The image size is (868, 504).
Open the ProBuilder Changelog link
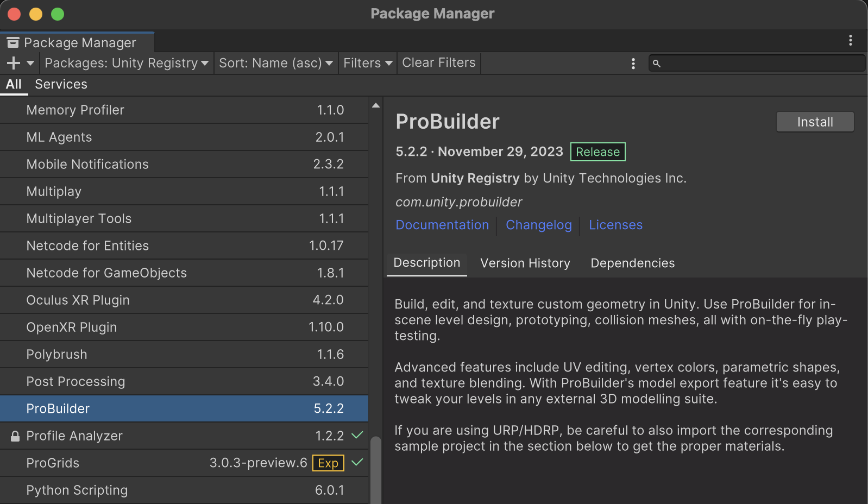[538, 225]
